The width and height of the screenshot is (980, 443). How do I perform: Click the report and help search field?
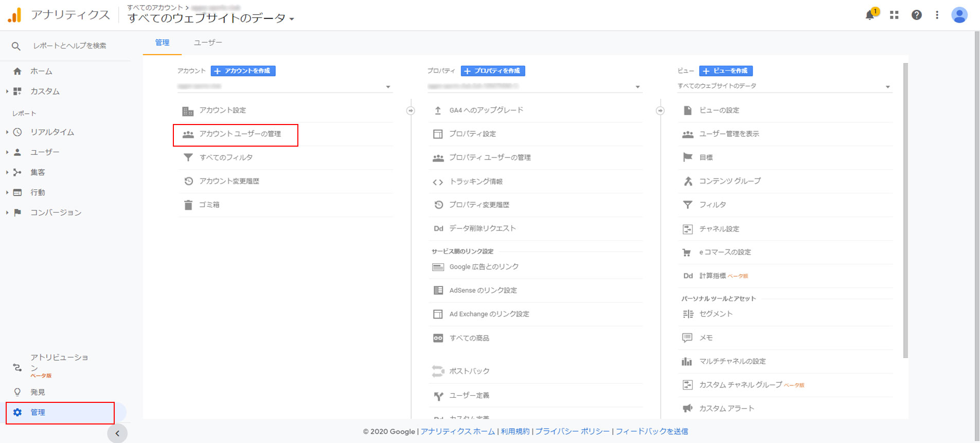click(x=69, y=46)
